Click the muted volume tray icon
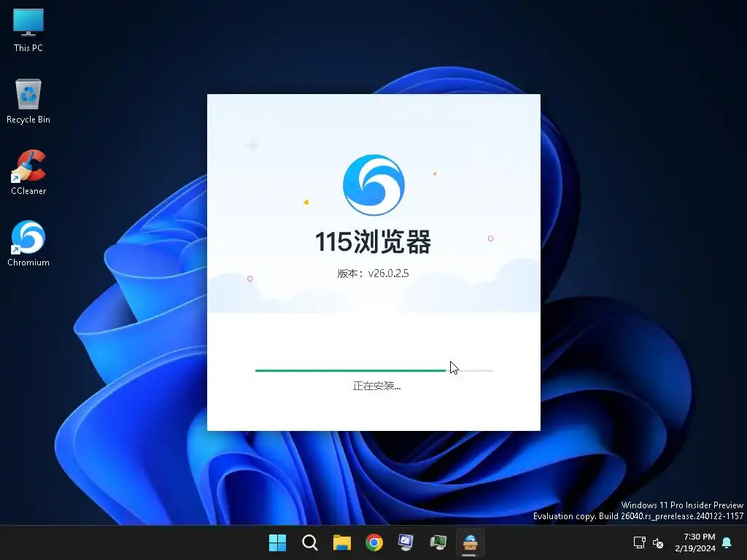This screenshot has height=560, width=747. [658, 542]
